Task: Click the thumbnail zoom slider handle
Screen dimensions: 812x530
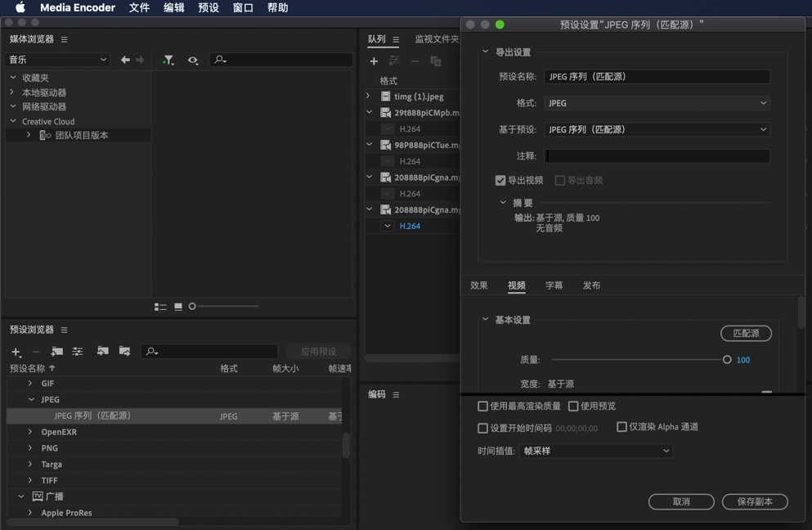Action: (x=192, y=306)
